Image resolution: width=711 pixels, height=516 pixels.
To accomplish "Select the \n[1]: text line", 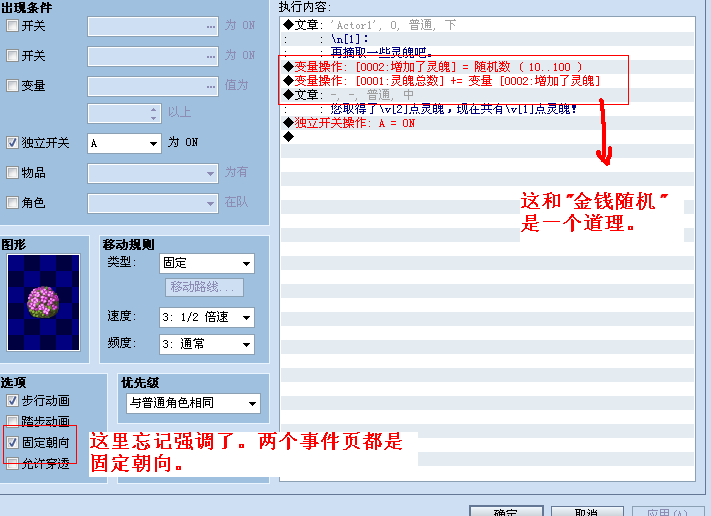I will click(x=487, y=39).
